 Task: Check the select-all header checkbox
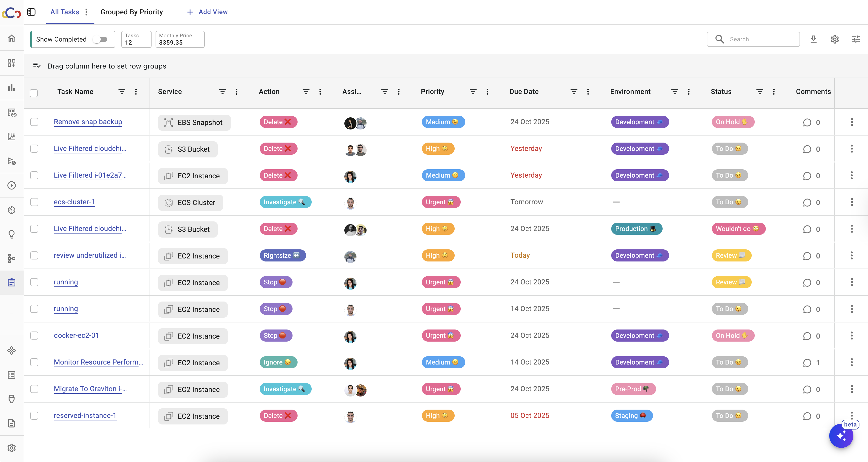point(34,93)
